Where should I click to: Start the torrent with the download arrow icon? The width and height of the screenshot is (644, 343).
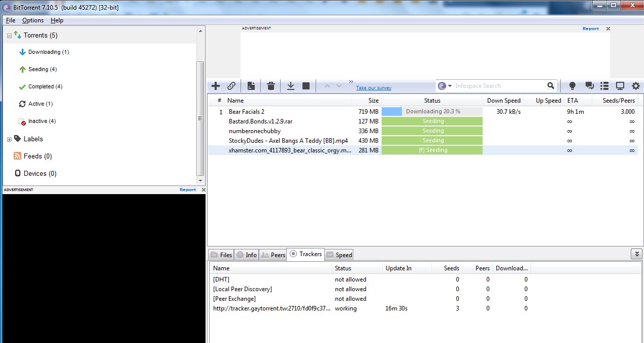coord(290,86)
